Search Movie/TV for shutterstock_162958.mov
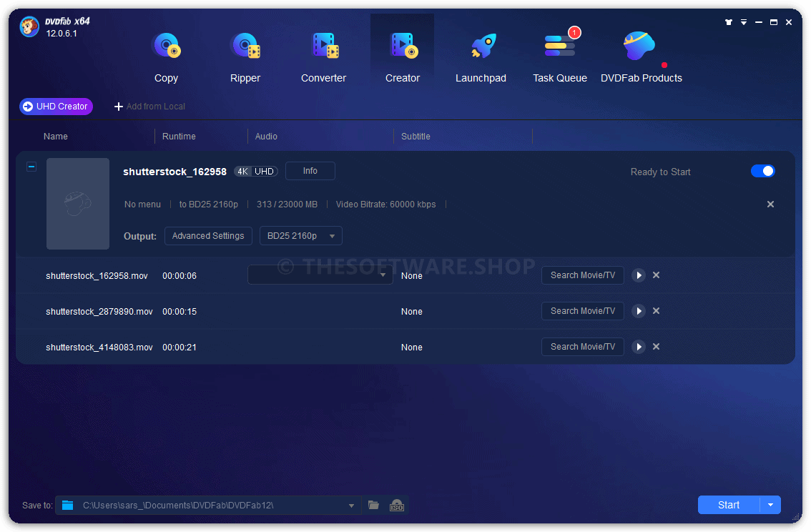811x532 pixels. click(583, 275)
